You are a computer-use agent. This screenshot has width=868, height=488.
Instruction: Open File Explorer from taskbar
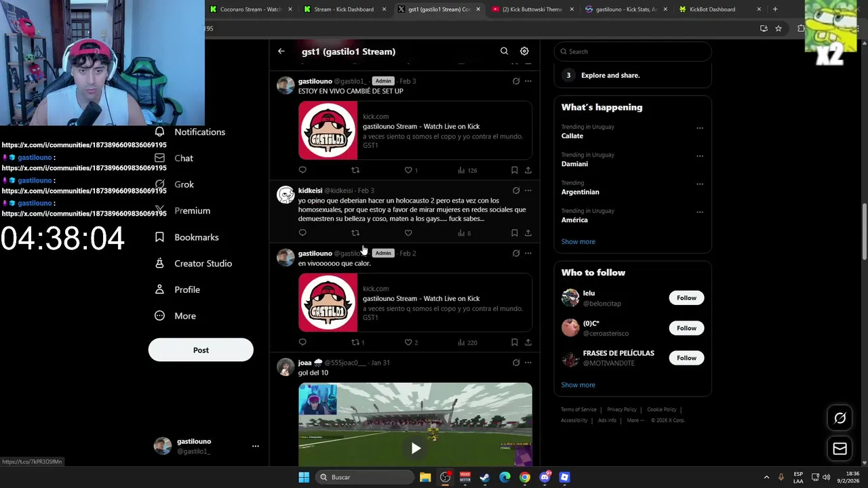coord(425,477)
